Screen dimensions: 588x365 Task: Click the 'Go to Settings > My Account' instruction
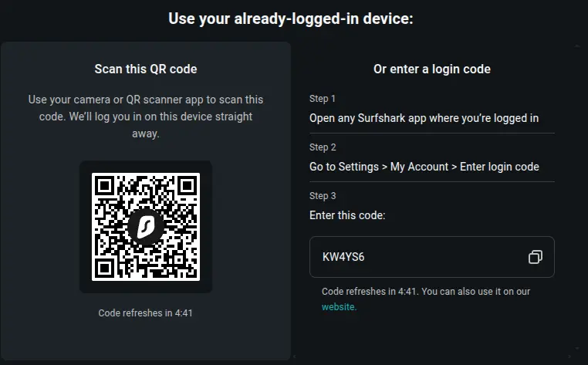click(x=424, y=167)
